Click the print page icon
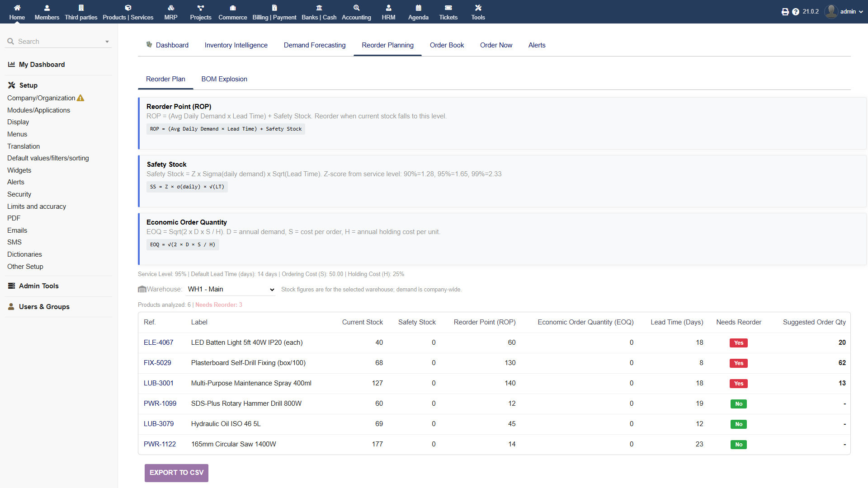Screen dimensions: 868x488 (785, 12)
